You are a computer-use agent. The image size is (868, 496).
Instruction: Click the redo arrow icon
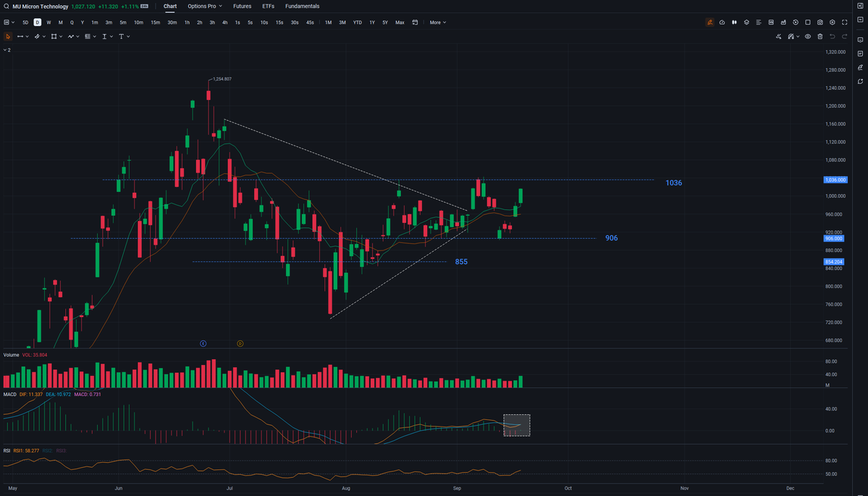pos(844,36)
